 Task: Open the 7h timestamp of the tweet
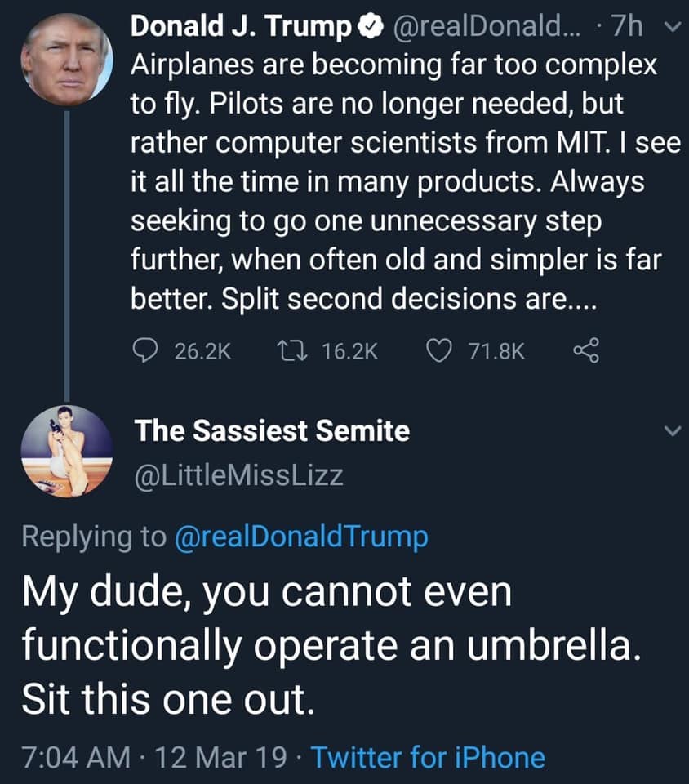coord(627,29)
